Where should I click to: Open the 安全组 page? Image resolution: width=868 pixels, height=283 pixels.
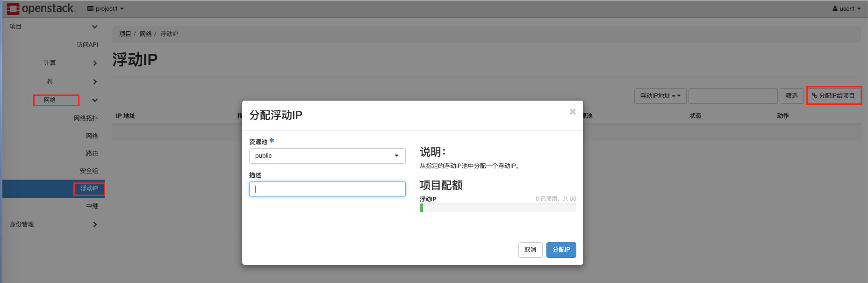[89, 171]
